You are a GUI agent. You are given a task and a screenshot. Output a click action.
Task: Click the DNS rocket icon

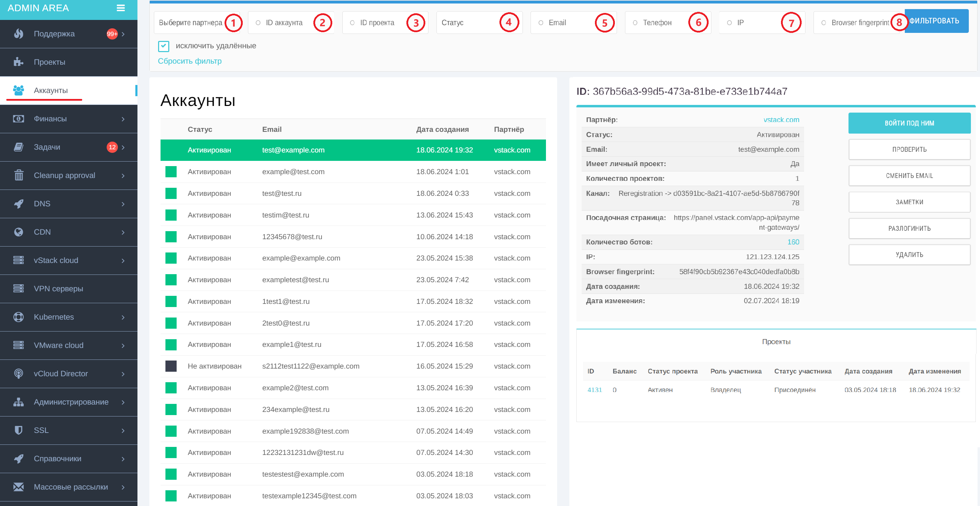pos(18,204)
